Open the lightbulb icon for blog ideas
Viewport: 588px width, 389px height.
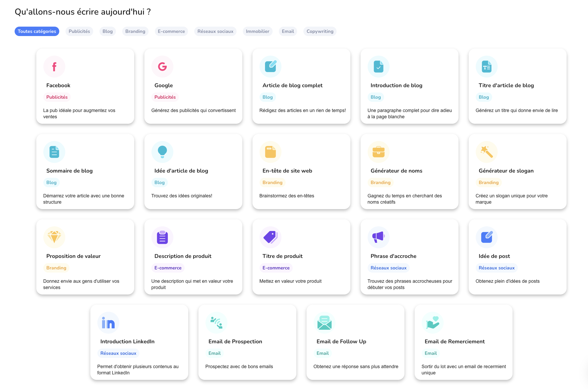pos(162,152)
